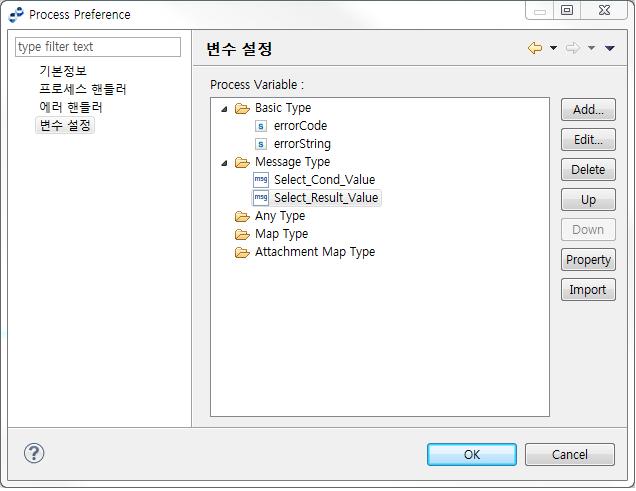Screen dimensions: 636x491
Task: Click the Message Type folder icon
Action: tap(242, 163)
